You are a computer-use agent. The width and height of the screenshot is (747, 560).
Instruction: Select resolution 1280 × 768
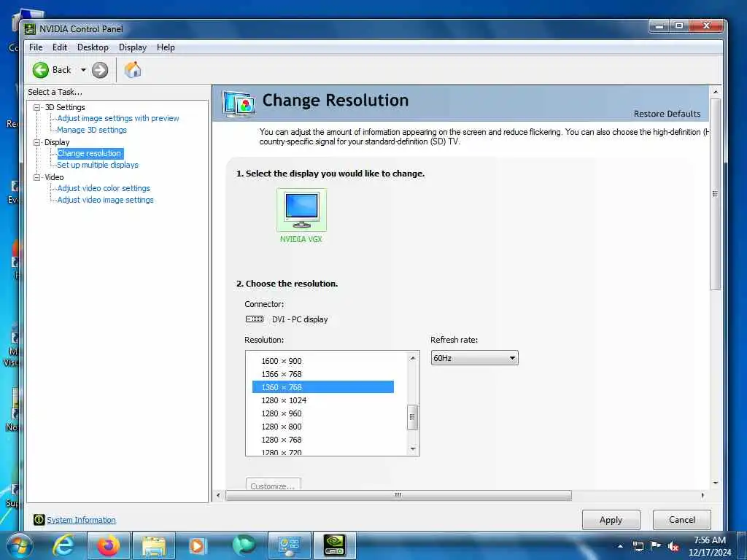coord(323,440)
